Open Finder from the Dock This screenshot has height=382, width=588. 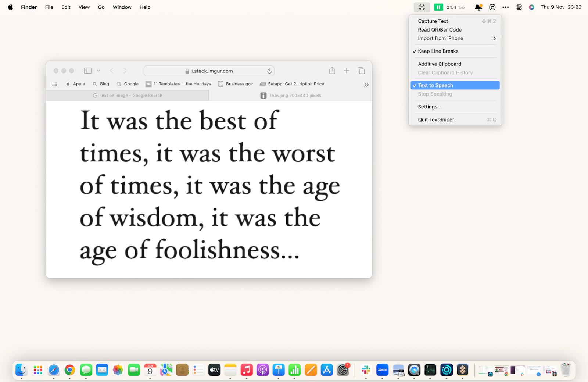click(21, 370)
